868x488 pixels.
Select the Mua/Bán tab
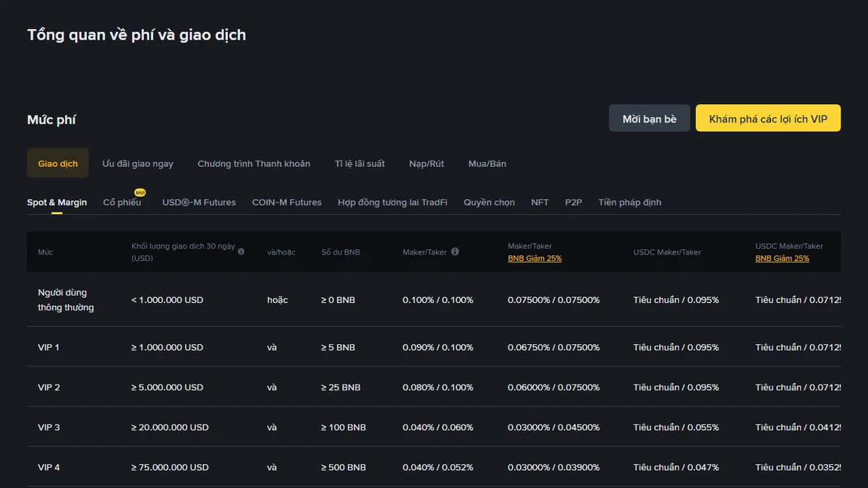488,163
